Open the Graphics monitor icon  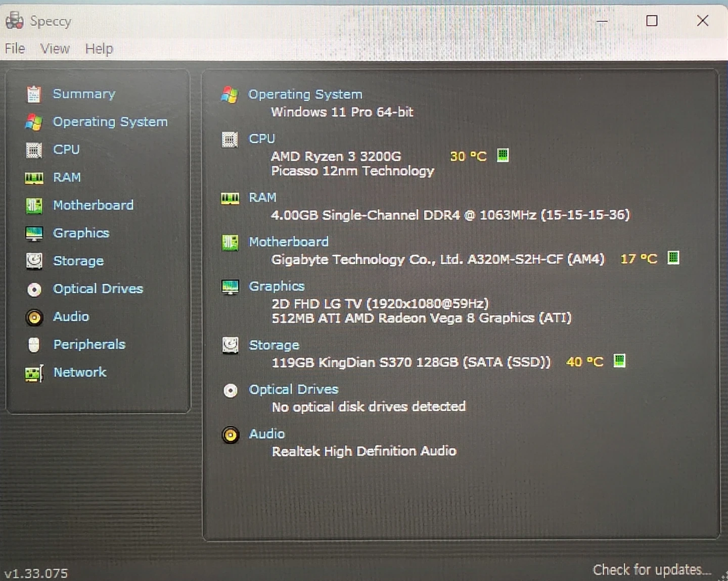click(34, 233)
